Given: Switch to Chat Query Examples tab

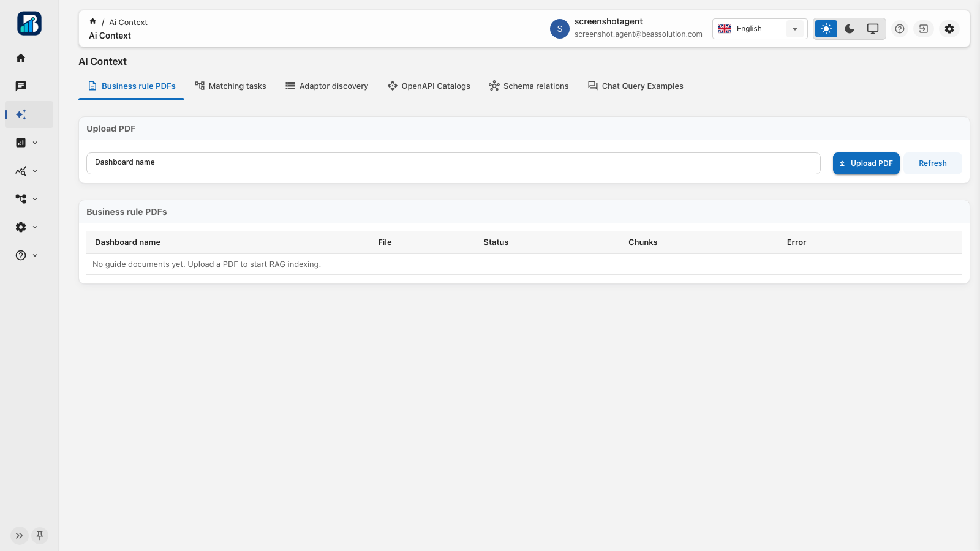Looking at the screenshot, I should [636, 86].
